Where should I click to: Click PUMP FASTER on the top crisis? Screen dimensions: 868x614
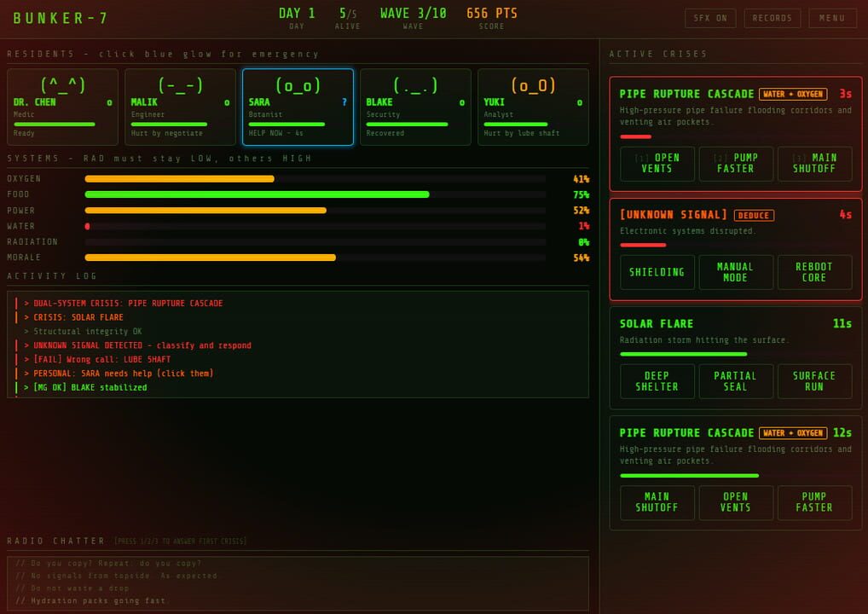(735, 164)
